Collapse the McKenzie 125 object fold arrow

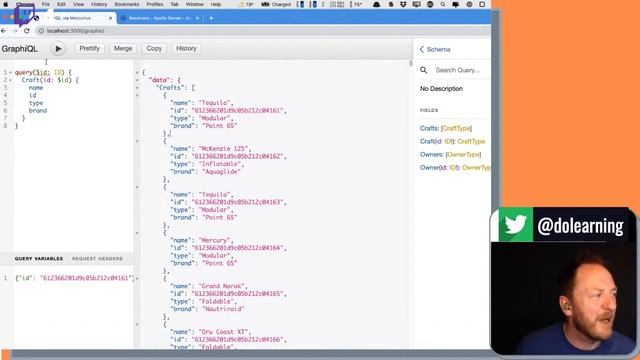click(x=137, y=141)
